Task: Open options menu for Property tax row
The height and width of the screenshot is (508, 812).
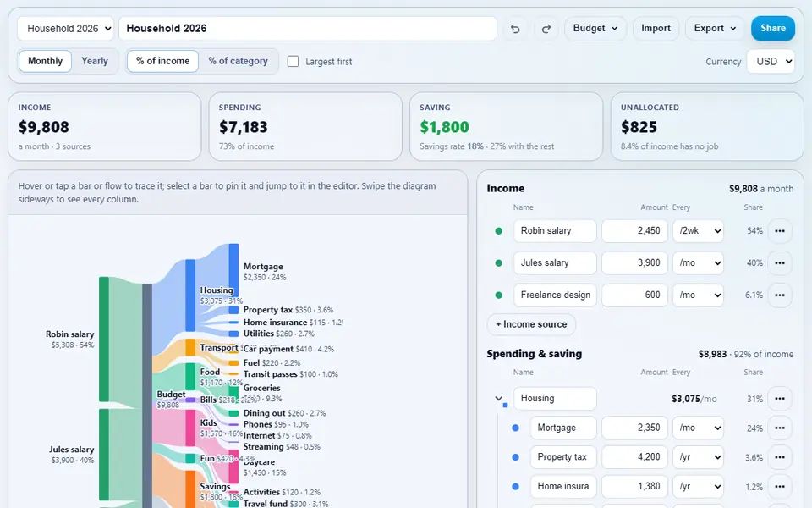Action: click(x=780, y=457)
